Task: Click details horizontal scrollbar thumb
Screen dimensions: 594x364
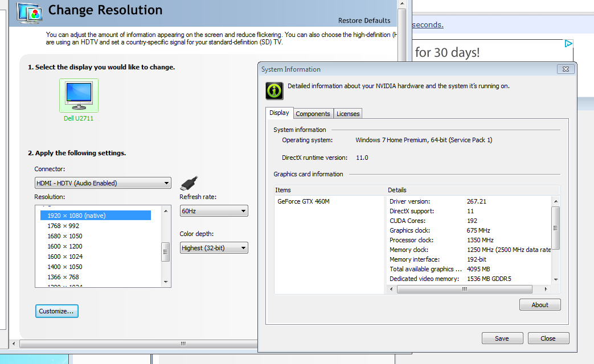Action: click(465, 289)
